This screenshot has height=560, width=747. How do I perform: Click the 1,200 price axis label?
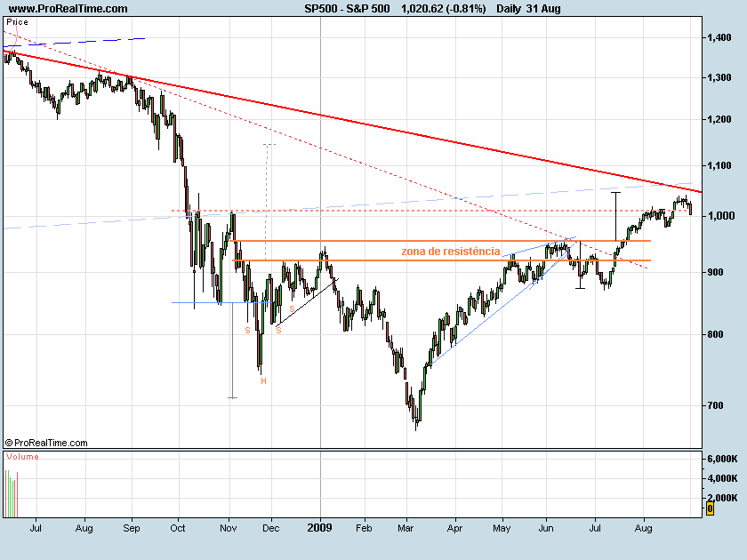pos(719,119)
